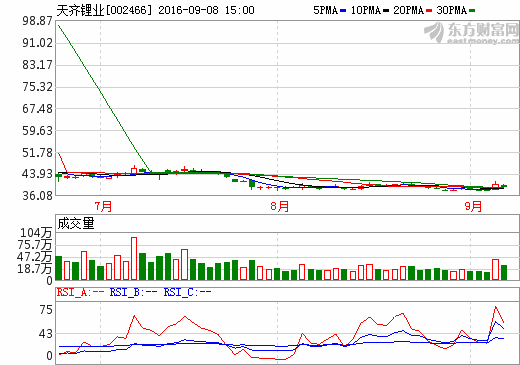Click the red 20PMA legend color marker
The width and height of the screenshot is (520, 365).
(429, 11)
